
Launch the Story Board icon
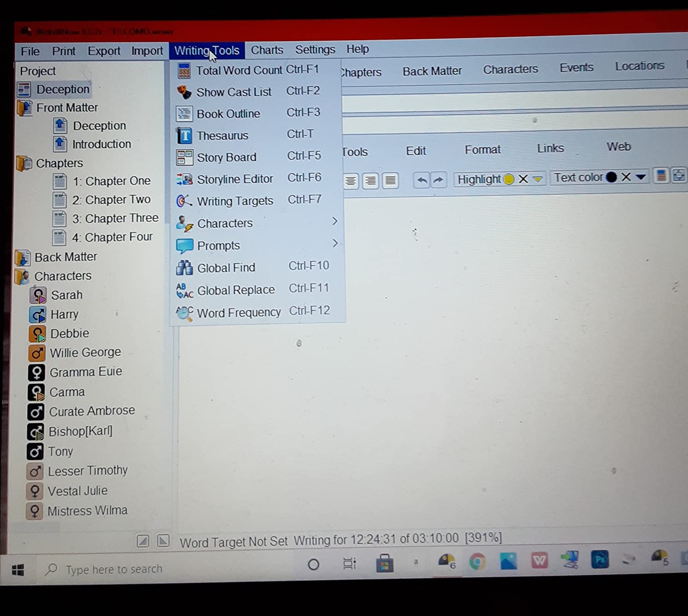click(x=184, y=157)
